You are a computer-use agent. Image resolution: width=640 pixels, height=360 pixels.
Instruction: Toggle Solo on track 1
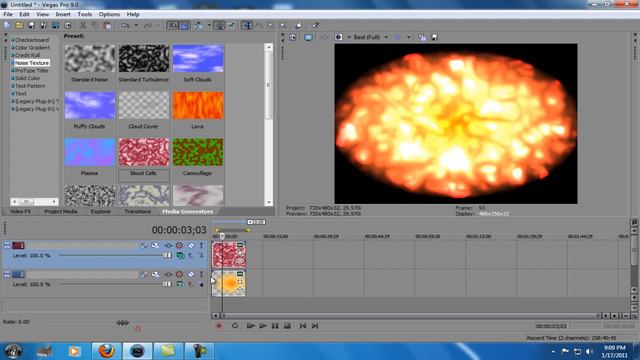click(201, 245)
